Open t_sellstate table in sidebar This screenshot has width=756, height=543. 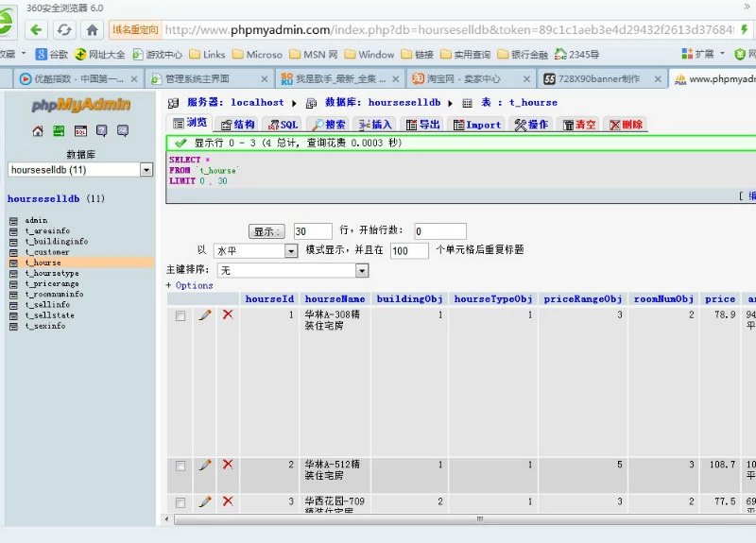[x=50, y=315]
